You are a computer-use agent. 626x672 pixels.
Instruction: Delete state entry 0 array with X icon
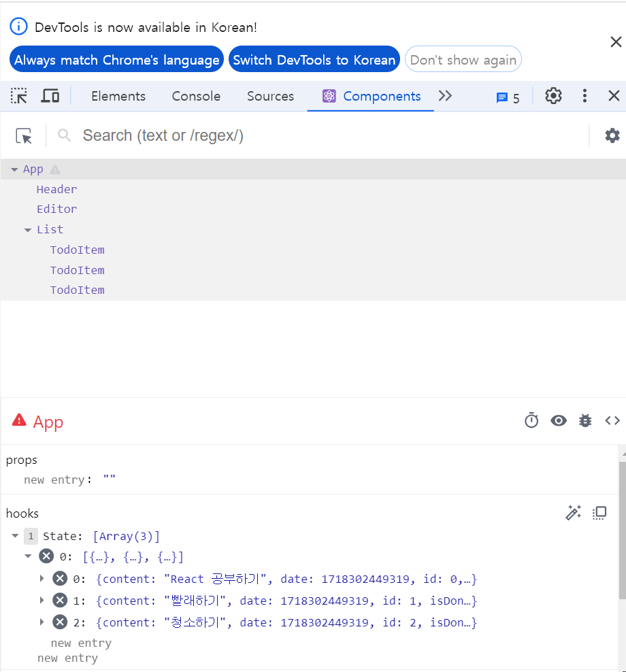pos(46,556)
